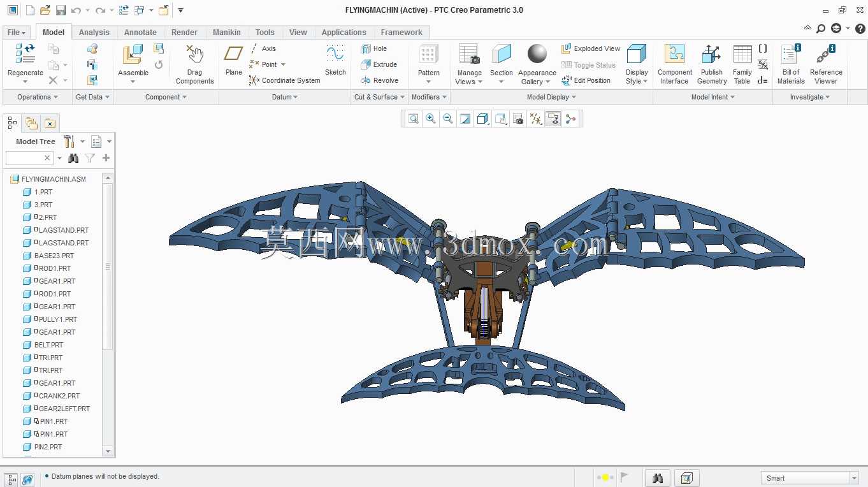The width and height of the screenshot is (868, 487).
Task: Click the add plus button in model tree
Action: [106, 158]
